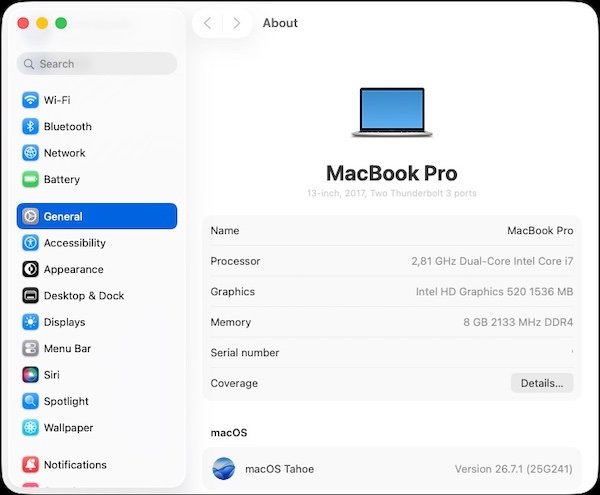Screen dimensions: 600x495
Task: Open the Bluetooth icon in sidebar
Action: coord(30,127)
